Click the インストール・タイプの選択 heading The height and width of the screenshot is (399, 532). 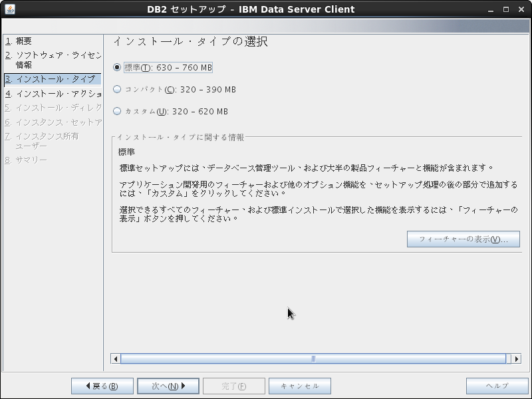pos(191,41)
